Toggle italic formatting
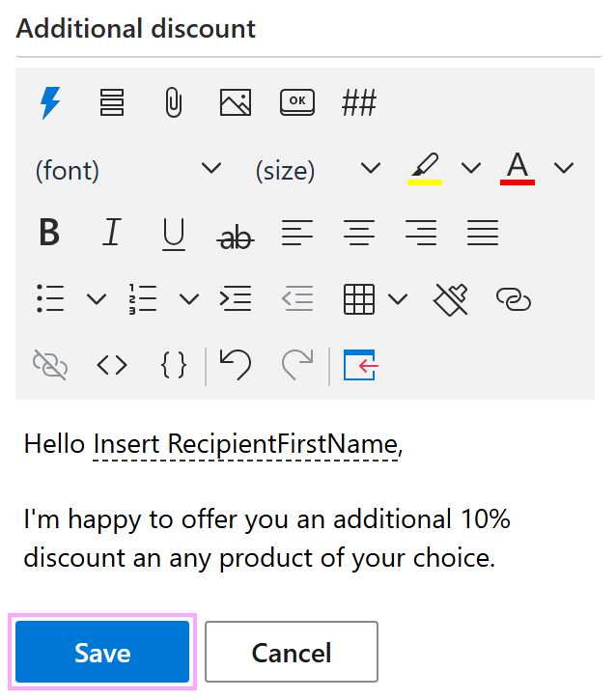Viewport: 616px width, 699px height. [112, 234]
